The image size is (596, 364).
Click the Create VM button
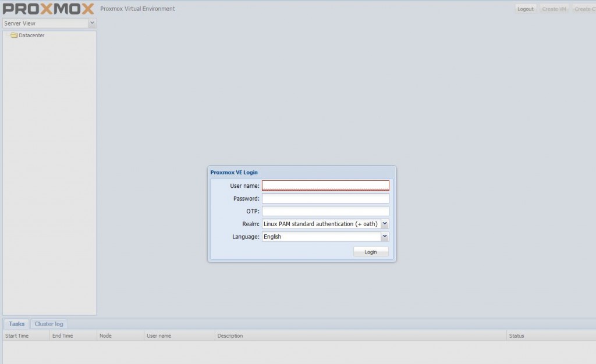(554, 9)
